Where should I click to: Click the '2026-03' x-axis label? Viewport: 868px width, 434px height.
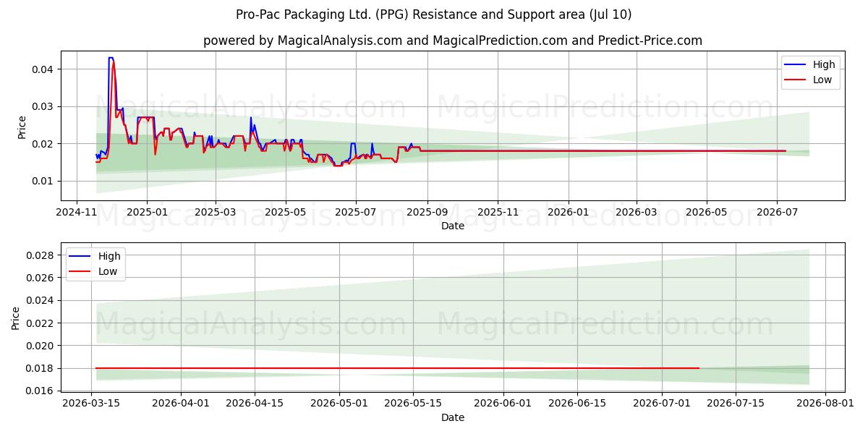coord(637,213)
